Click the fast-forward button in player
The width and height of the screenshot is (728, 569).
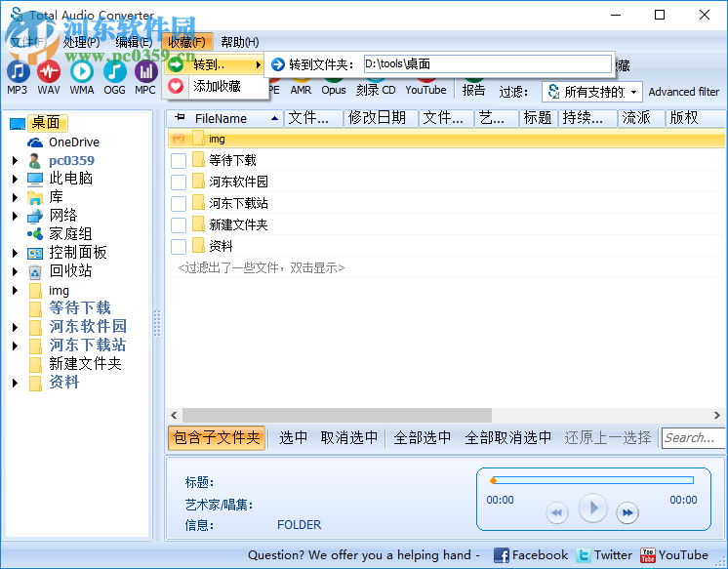(x=627, y=512)
